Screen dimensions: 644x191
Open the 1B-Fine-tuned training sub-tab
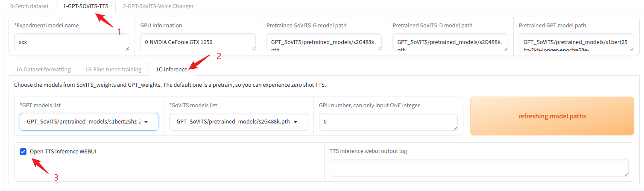click(113, 69)
